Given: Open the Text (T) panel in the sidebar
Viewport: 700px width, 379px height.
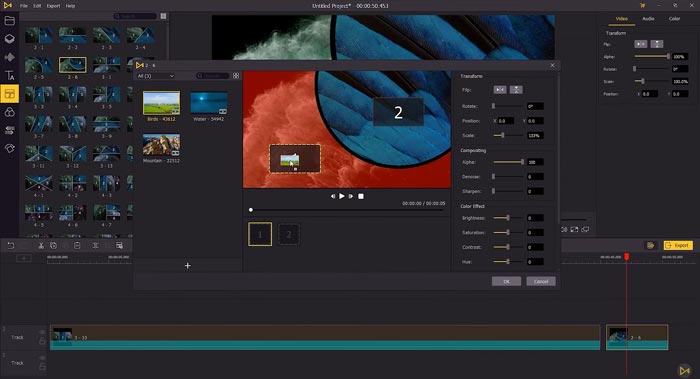Looking at the screenshot, I should click(x=9, y=75).
